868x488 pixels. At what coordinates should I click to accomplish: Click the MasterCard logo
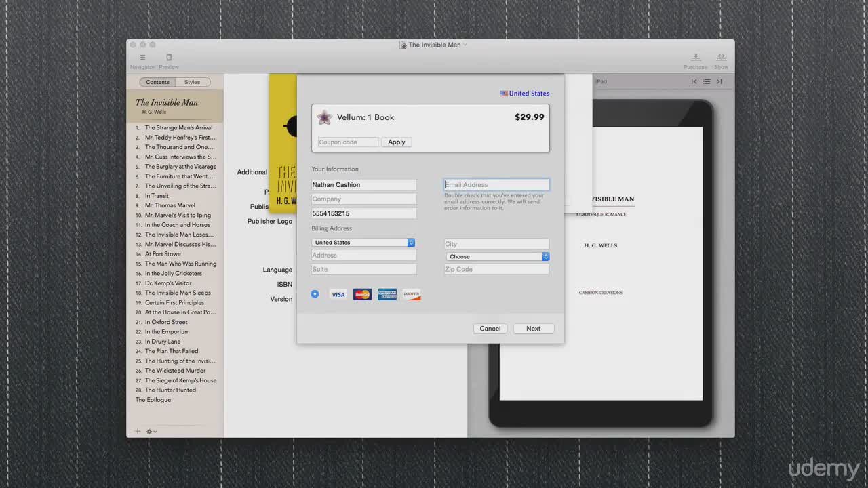[362, 294]
